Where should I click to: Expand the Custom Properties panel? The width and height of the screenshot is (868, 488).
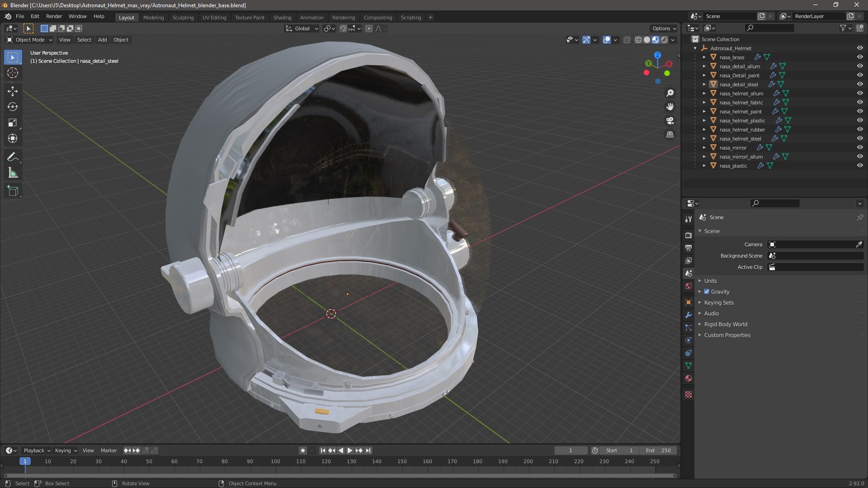[726, 335]
